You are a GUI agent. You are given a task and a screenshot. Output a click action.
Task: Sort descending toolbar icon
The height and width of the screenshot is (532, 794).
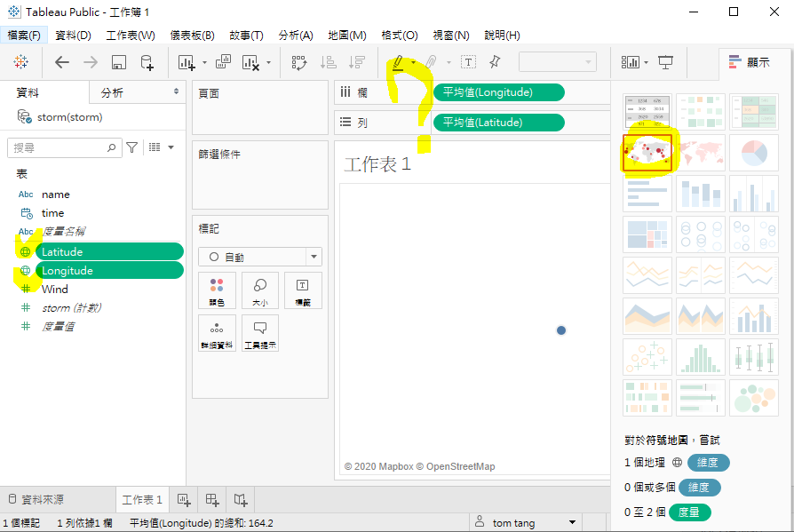coord(357,62)
